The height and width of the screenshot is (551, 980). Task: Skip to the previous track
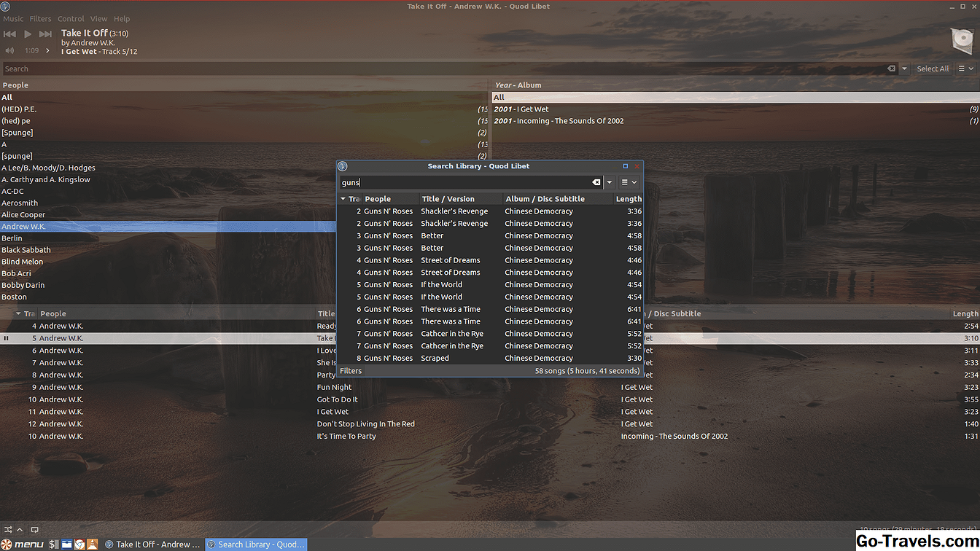click(9, 34)
